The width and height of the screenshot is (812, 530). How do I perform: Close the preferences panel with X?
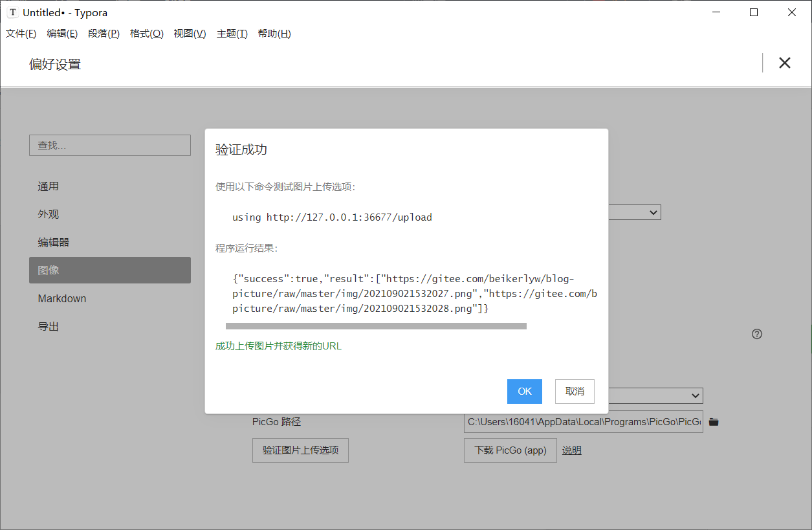point(784,63)
